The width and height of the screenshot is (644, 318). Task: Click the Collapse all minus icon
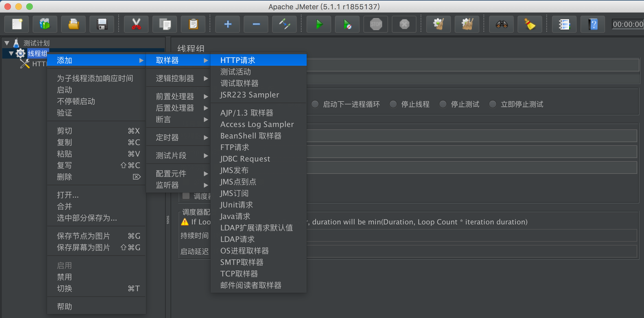click(x=256, y=24)
